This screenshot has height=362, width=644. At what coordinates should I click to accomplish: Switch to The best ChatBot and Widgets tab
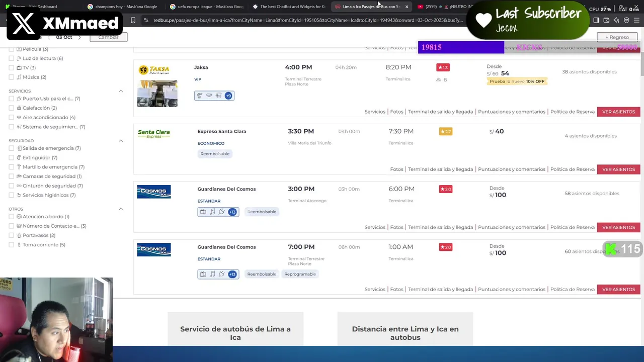[289, 7]
